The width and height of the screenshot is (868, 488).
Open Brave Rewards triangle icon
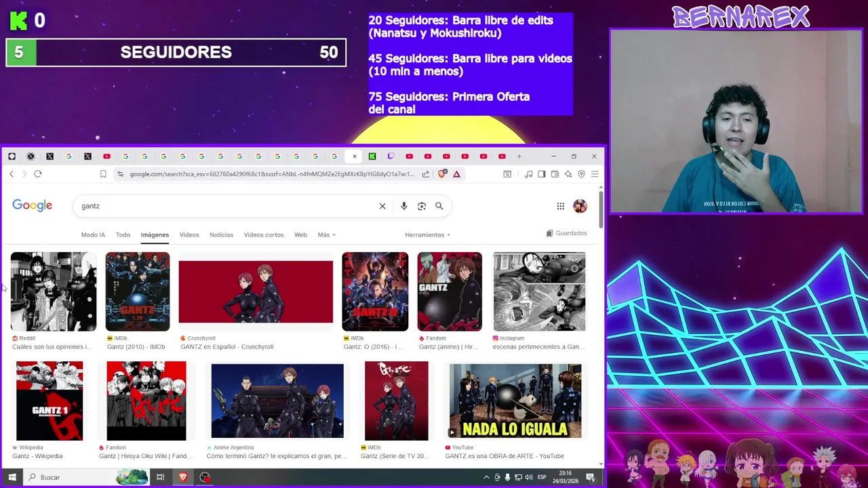(456, 174)
